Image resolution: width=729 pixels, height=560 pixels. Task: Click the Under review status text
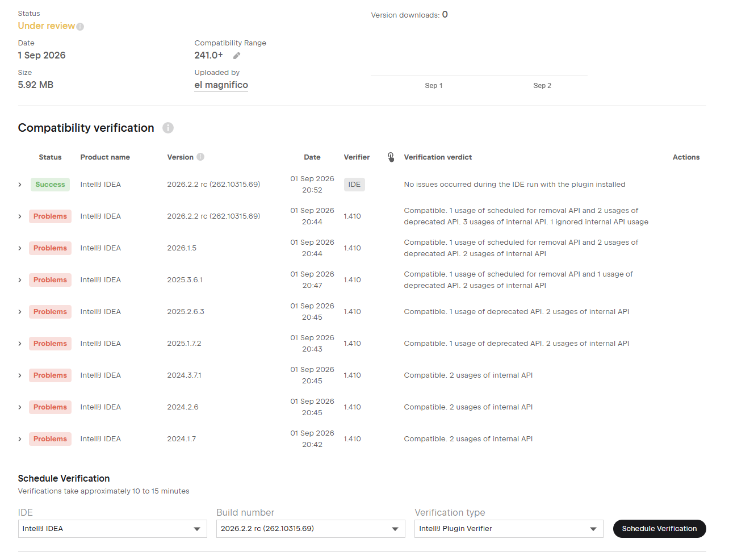(46, 26)
